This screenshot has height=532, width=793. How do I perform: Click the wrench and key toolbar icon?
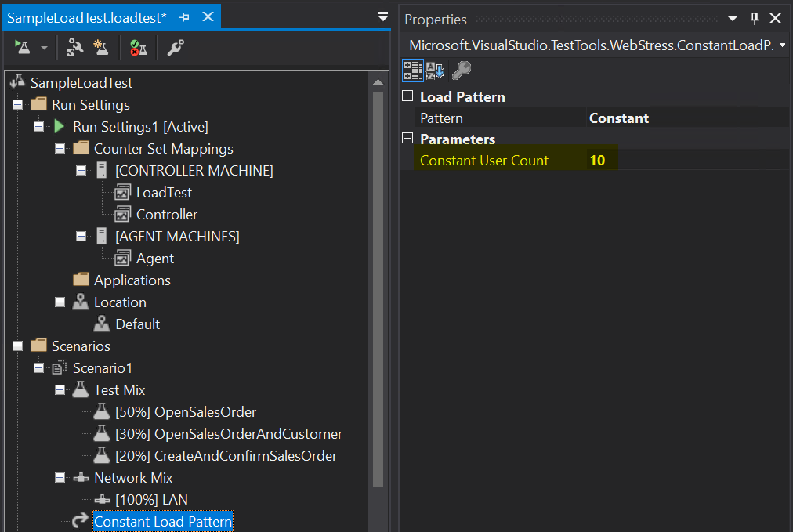pyautogui.click(x=176, y=48)
